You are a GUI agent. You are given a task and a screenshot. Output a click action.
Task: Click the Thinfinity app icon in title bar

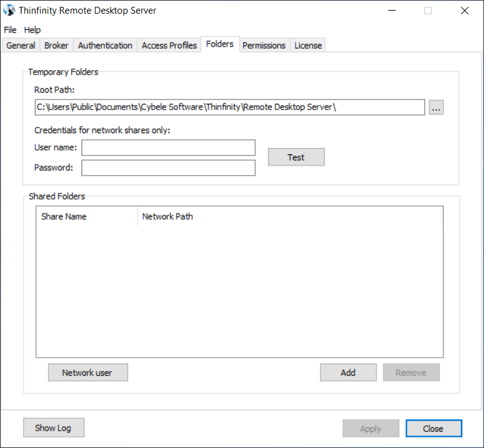point(9,10)
